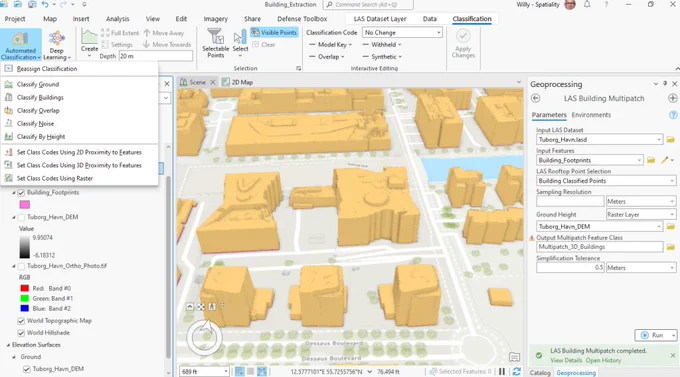
Task: Click the scene navigator compass control
Action: point(204,338)
